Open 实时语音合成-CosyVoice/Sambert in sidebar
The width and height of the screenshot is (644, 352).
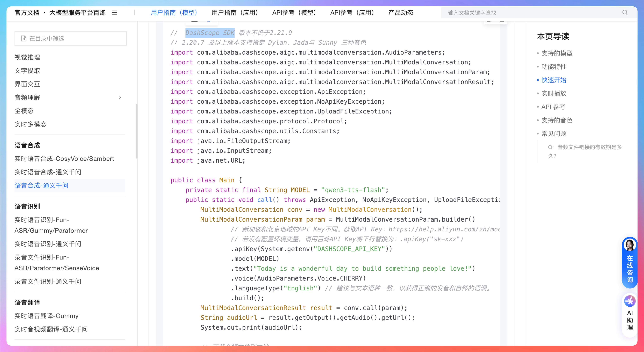click(x=64, y=159)
